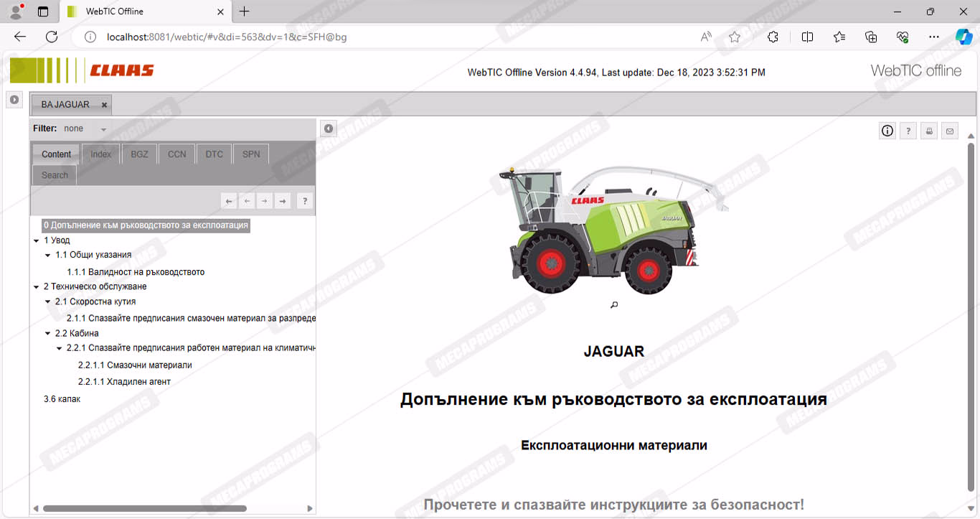Collapse the "2.1 Скоростна кутия" node arrow
The height and width of the screenshot is (519, 980).
click(48, 302)
